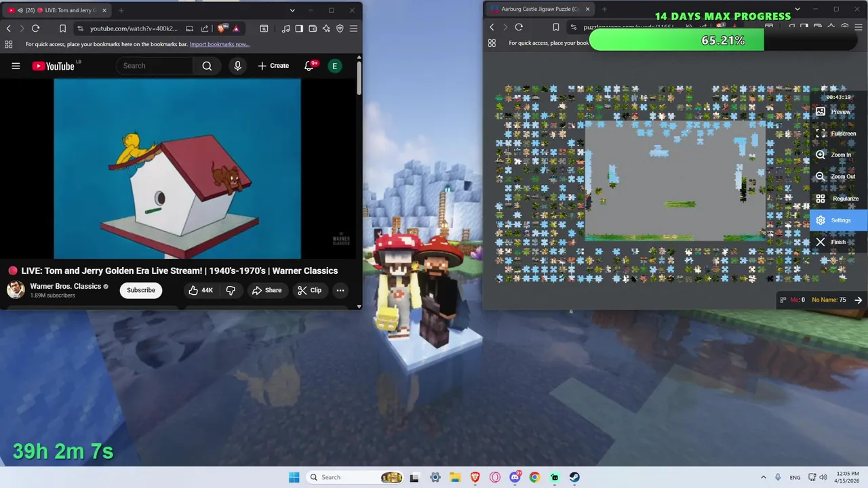Reload the puzzle page
868x488 pixels.
(519, 27)
